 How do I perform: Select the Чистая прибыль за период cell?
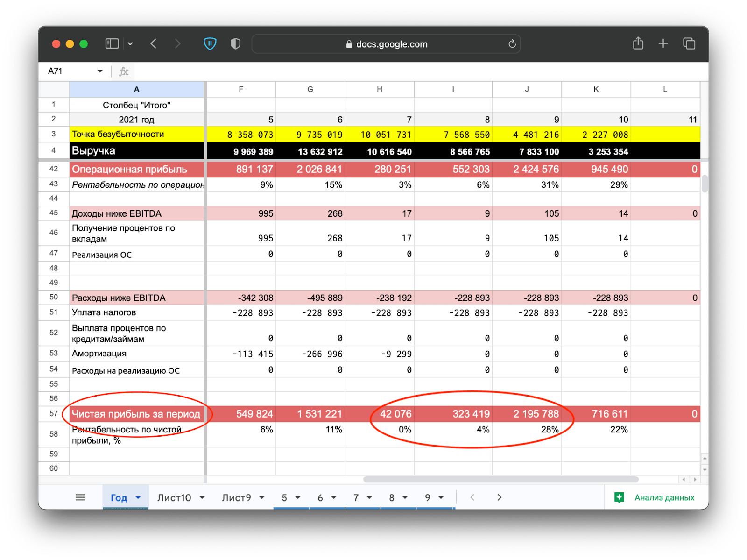click(x=136, y=414)
